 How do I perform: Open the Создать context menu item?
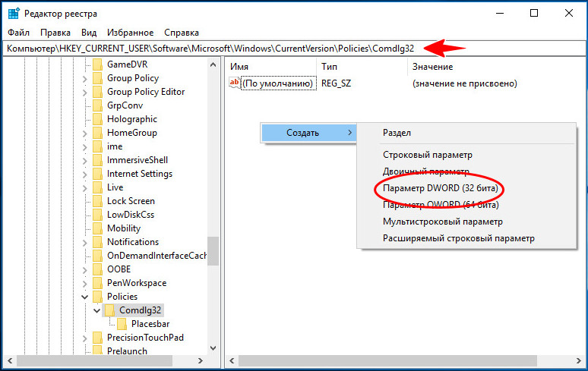308,133
